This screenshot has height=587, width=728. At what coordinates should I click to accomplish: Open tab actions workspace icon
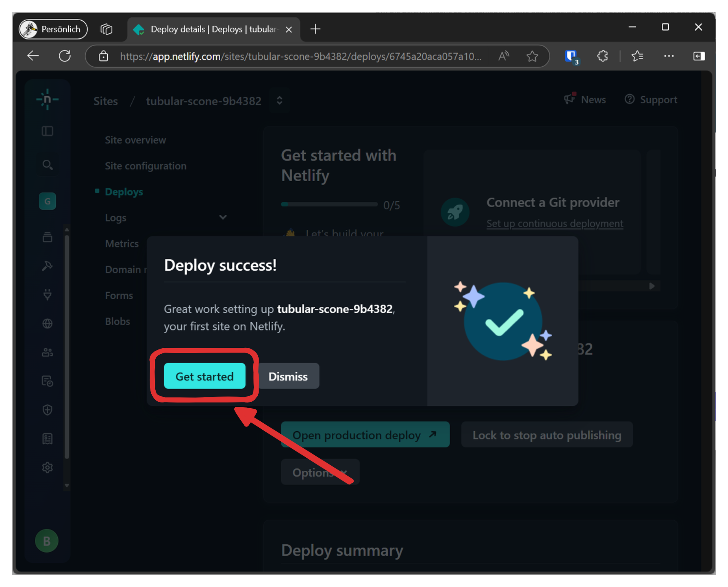coord(106,29)
